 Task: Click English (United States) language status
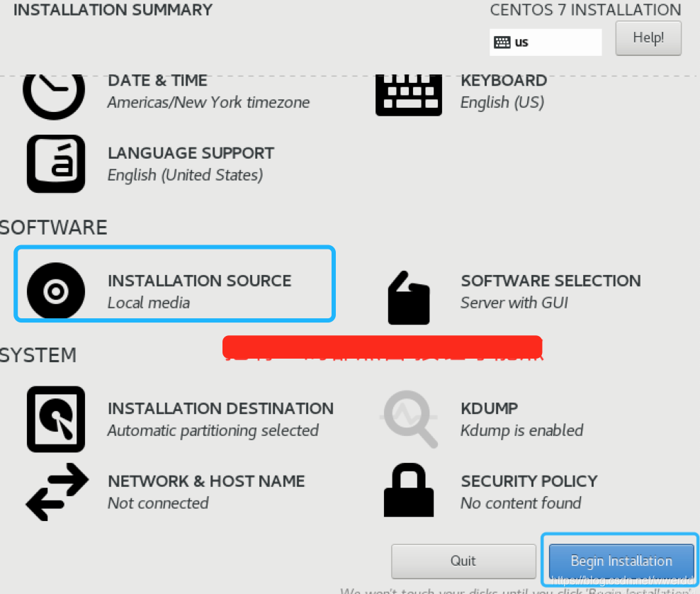tap(185, 175)
